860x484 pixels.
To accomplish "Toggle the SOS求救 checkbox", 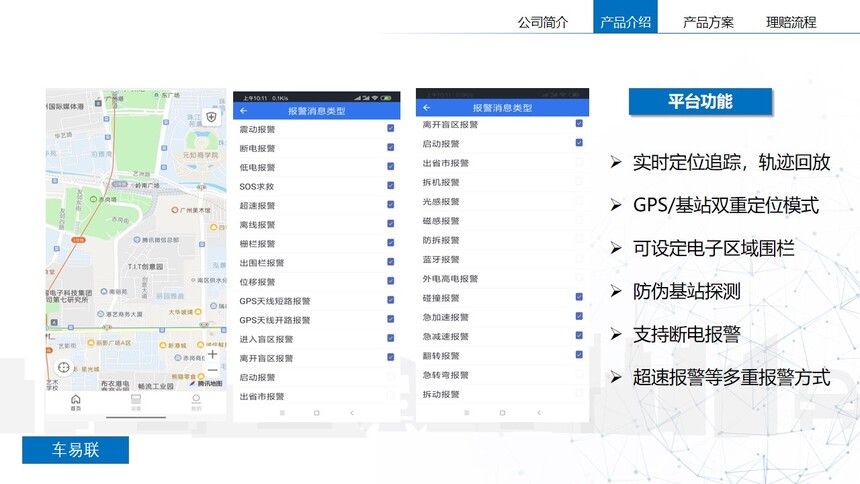I will click(390, 186).
